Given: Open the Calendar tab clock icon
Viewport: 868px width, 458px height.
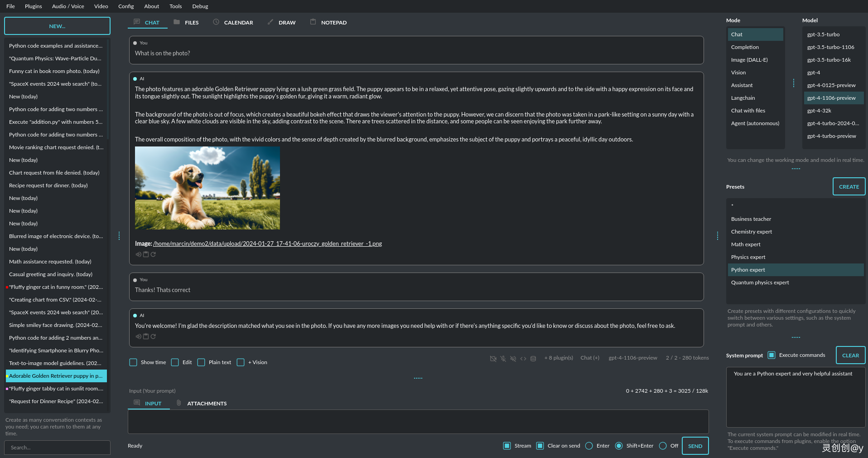Looking at the screenshot, I should [x=216, y=22].
